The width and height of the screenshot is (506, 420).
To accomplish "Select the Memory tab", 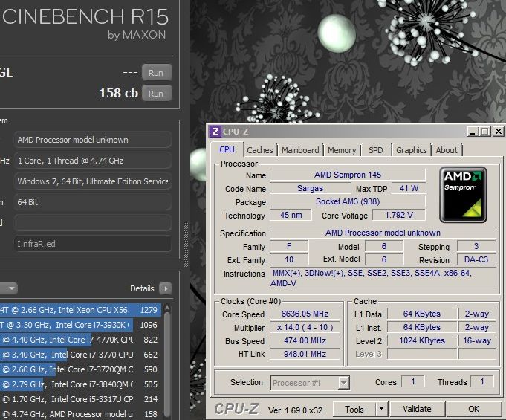I will coord(342,150).
